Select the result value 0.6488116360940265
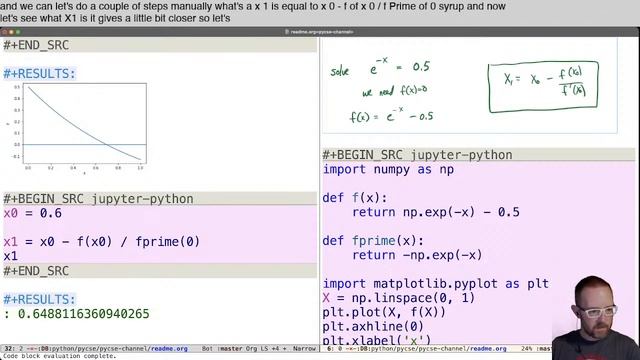The height and width of the screenshot is (360, 640). coord(83,313)
